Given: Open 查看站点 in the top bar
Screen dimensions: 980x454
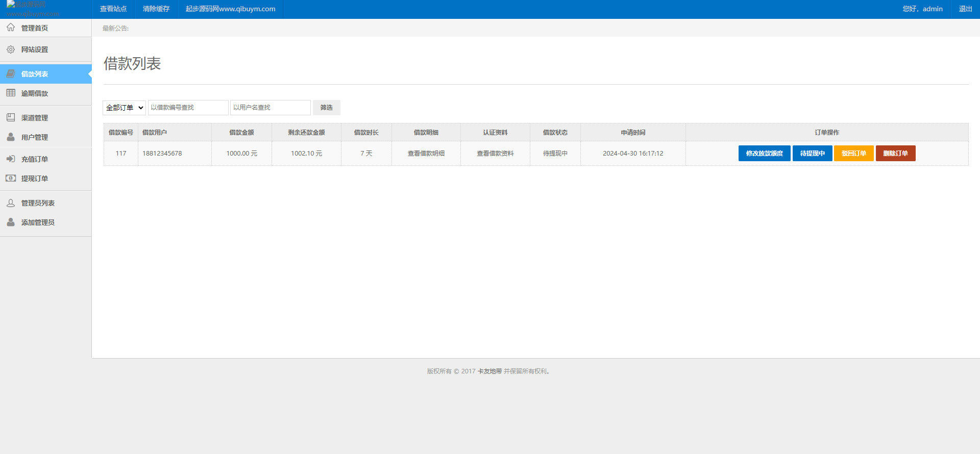Looking at the screenshot, I should click(113, 9).
